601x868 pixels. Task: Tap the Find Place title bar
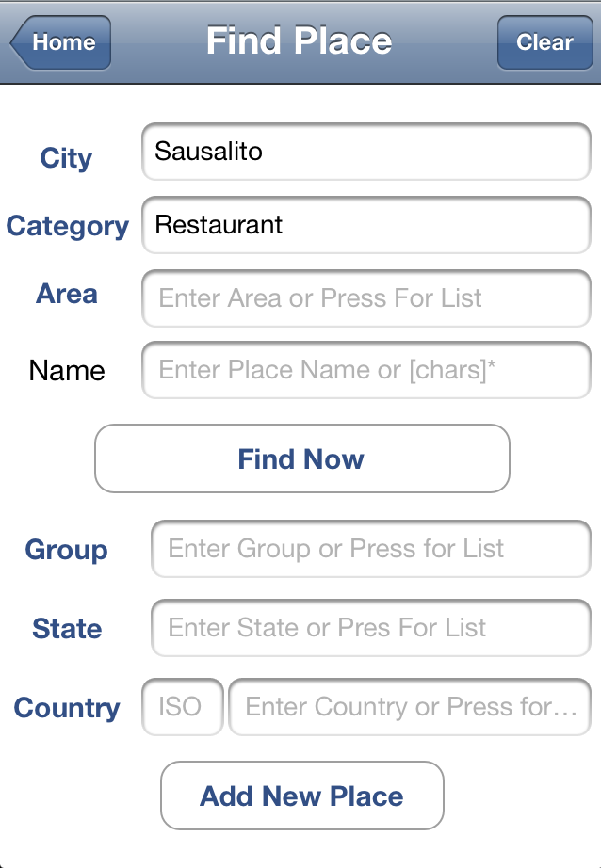click(x=300, y=41)
